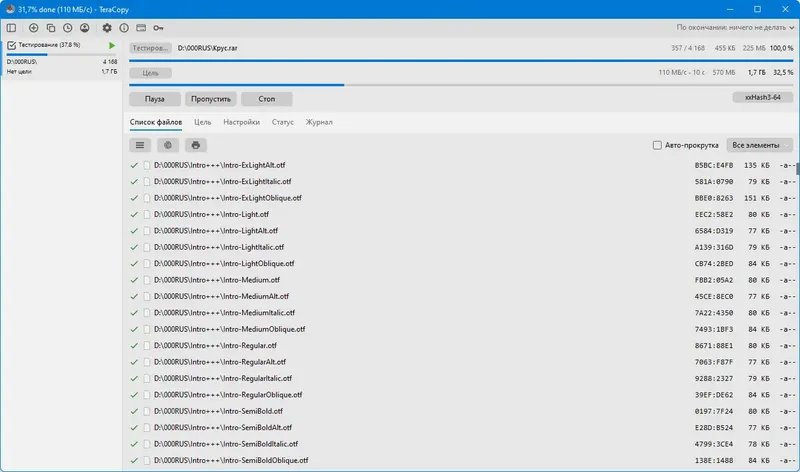Select the Intro-MediumOblique.otf file row
800x472 pixels.
461,329
